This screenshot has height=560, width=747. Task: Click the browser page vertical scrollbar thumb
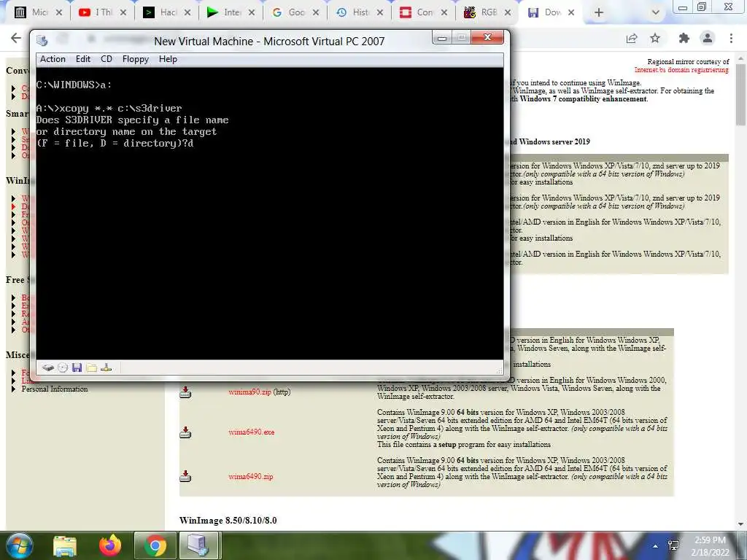pyautogui.click(x=741, y=94)
